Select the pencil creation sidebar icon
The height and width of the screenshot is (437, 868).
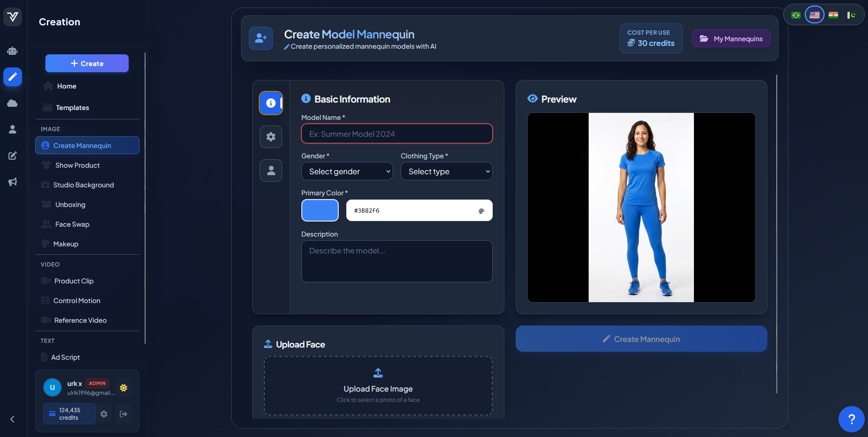tap(13, 77)
